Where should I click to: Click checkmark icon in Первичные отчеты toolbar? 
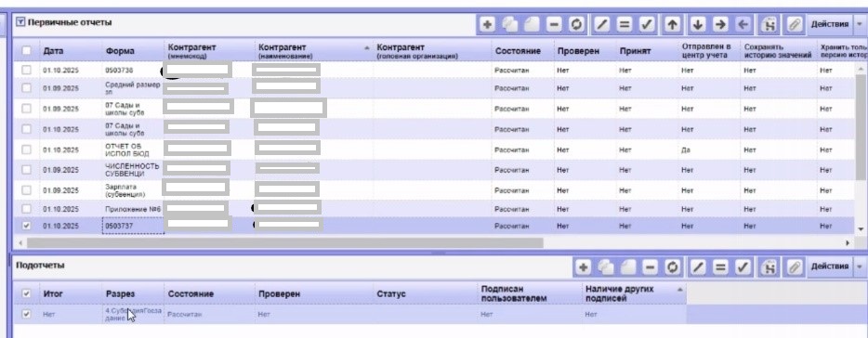point(647,24)
